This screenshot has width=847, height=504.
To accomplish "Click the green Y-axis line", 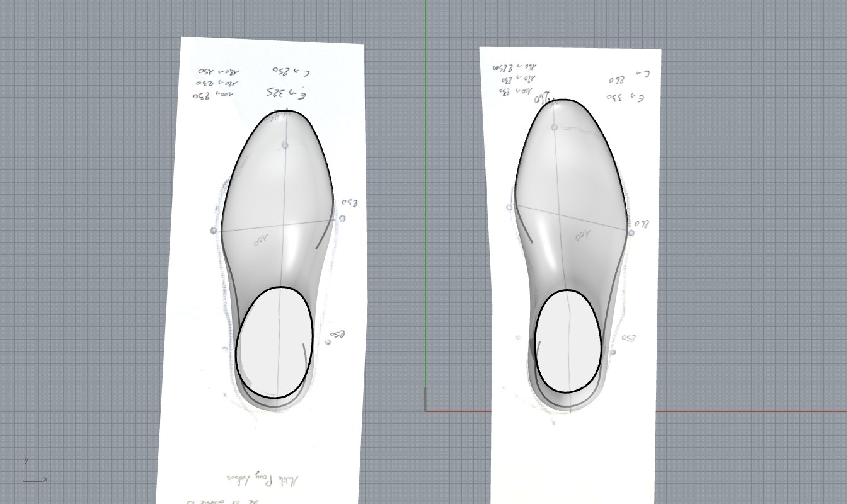I will coord(425,189).
